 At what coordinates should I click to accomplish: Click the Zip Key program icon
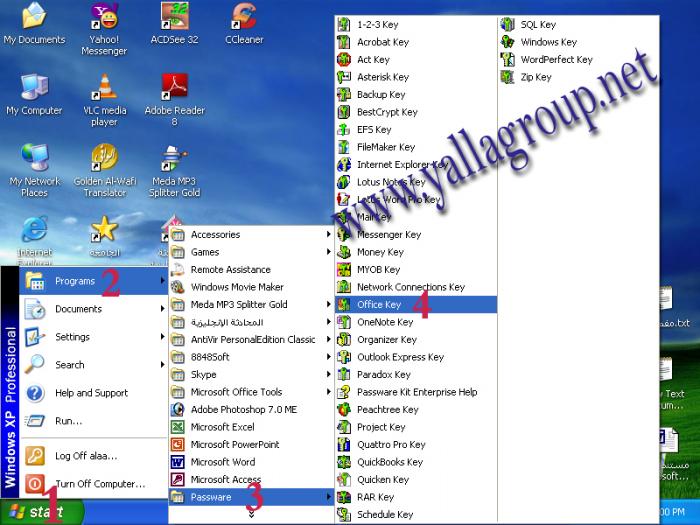click(x=507, y=77)
